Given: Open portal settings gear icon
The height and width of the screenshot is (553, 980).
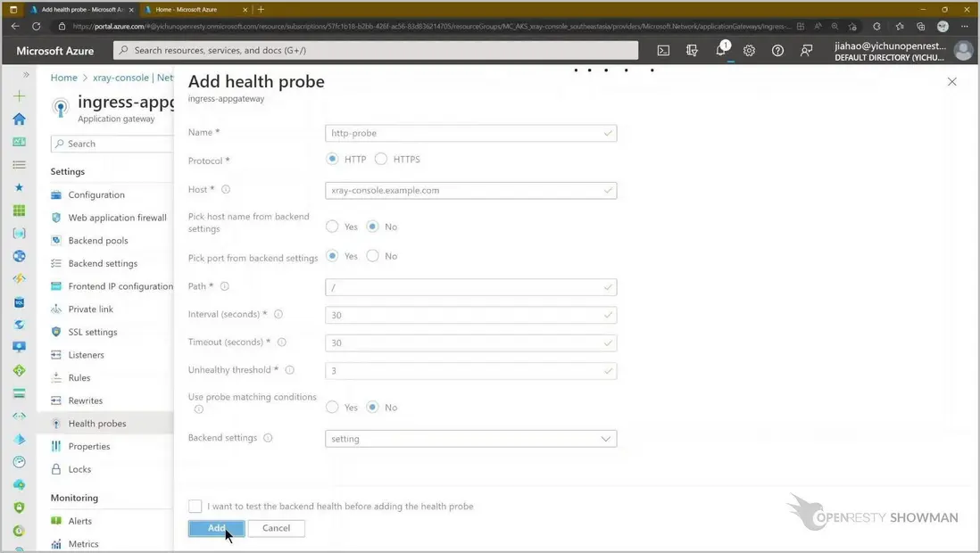Looking at the screenshot, I should [749, 51].
